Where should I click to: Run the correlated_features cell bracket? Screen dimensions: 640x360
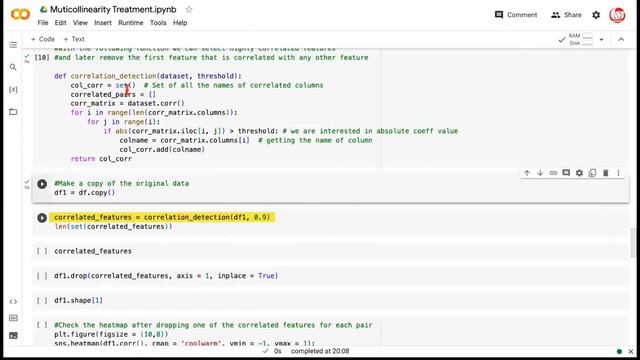[x=42, y=251]
